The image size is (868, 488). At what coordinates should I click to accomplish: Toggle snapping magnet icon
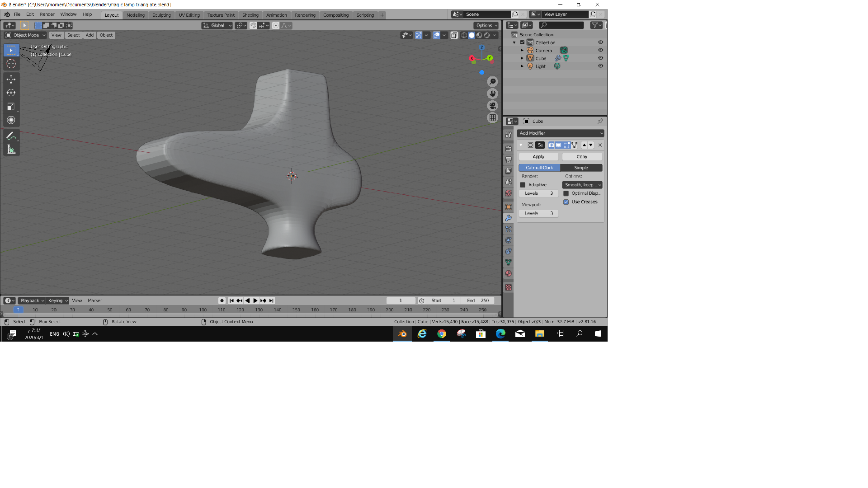[253, 25]
